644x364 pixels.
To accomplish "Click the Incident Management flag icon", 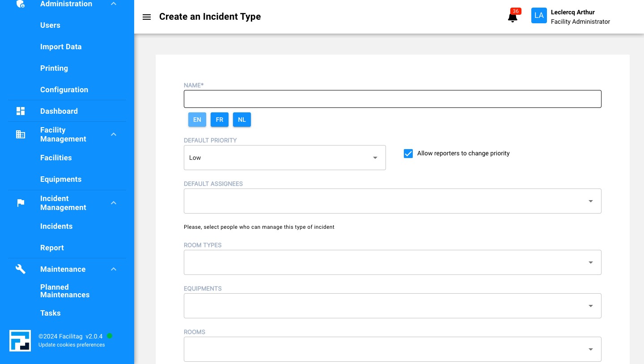I will 21,203.
